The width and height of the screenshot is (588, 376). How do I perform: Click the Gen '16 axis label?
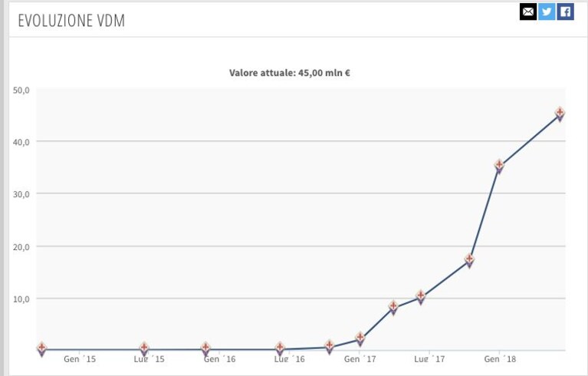pyautogui.click(x=219, y=359)
